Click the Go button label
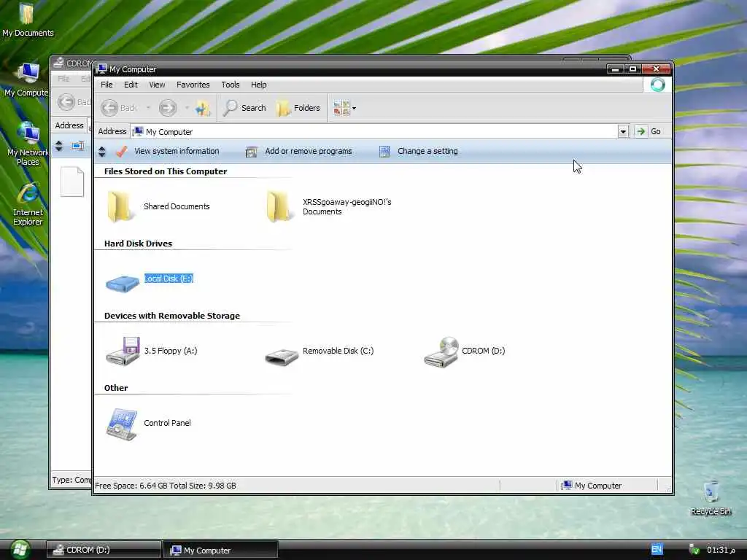 (656, 131)
